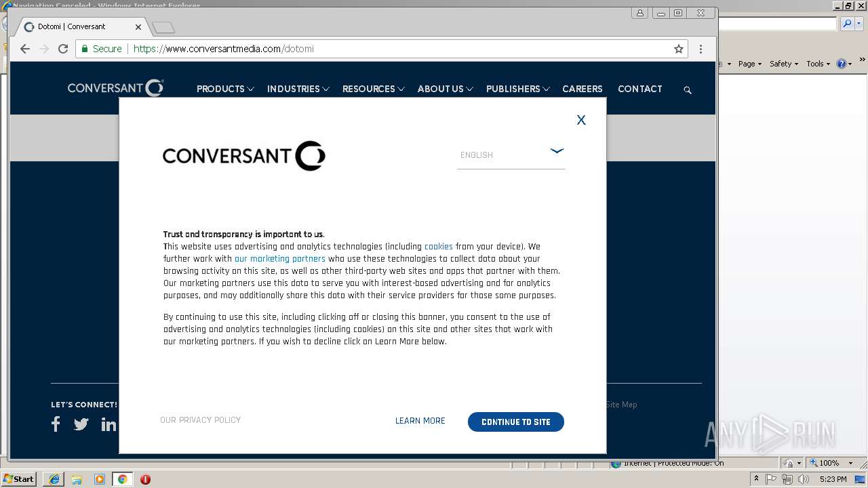This screenshot has height=488, width=868.
Task: Open a new Chrome tab
Action: click(x=163, y=28)
